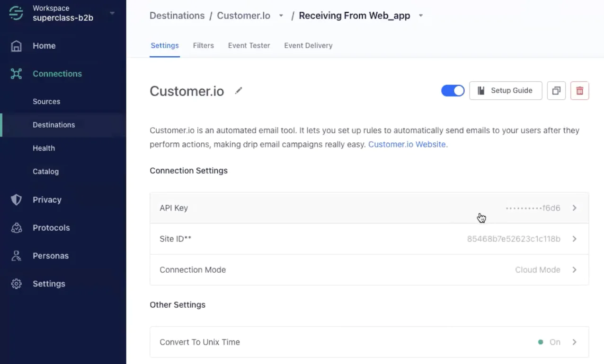604x364 pixels.
Task: Click the duplicate destination icon
Action: (x=556, y=91)
